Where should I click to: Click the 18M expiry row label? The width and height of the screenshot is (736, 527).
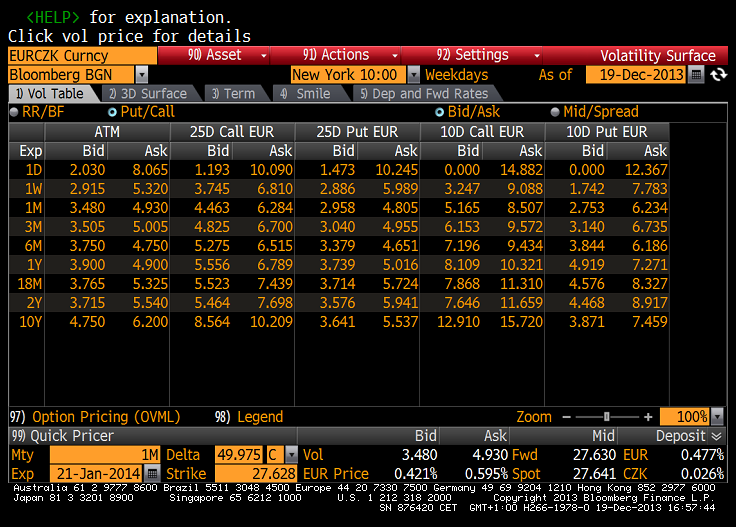[x=30, y=284]
